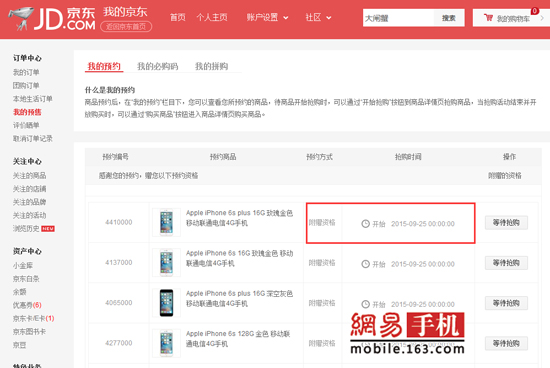
Task: Click the NEW badge beside 浏览历史
Action: point(48,229)
